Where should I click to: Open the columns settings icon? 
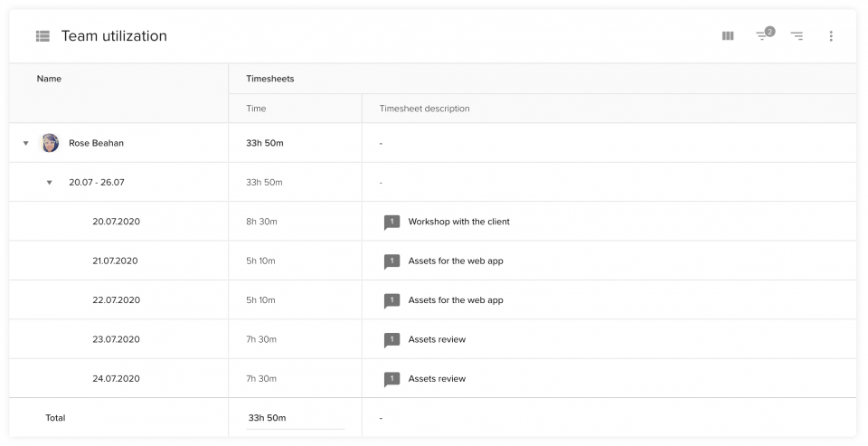(728, 36)
